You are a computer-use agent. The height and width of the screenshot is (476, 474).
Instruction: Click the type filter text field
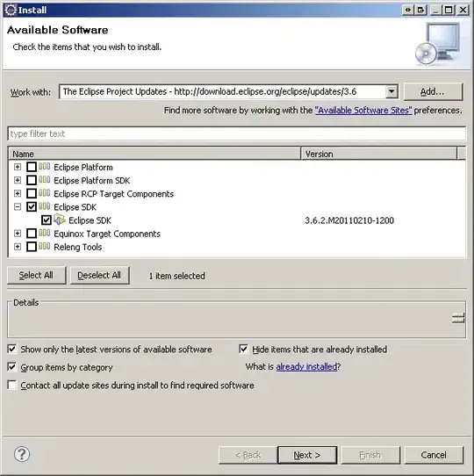[237, 133]
